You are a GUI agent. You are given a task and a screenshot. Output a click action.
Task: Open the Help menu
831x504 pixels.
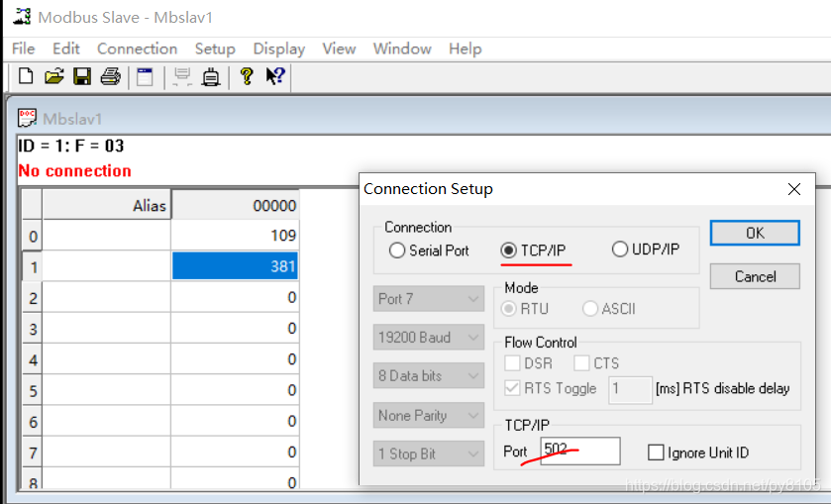pyautogui.click(x=465, y=49)
